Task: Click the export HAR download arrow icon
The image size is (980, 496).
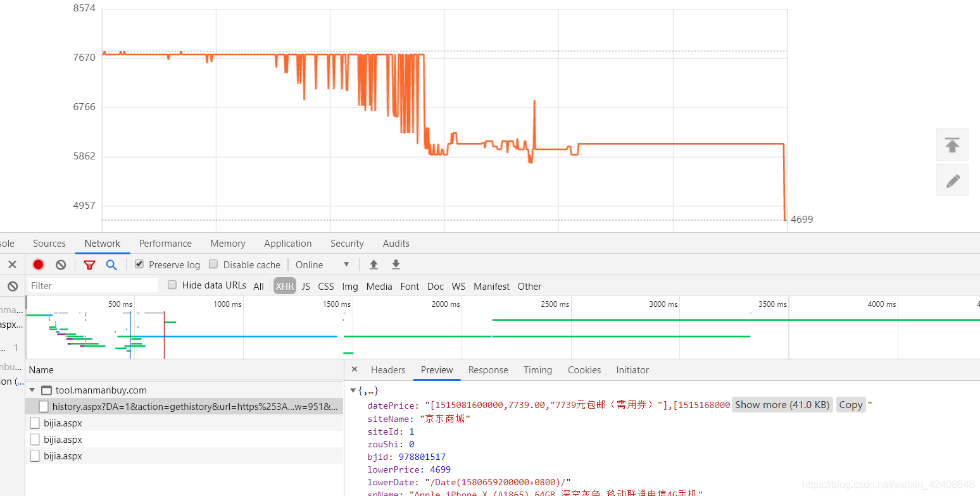Action: coord(396,264)
